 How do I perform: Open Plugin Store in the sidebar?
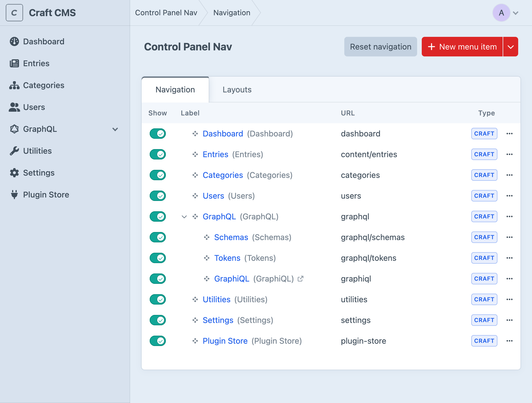pos(39,195)
